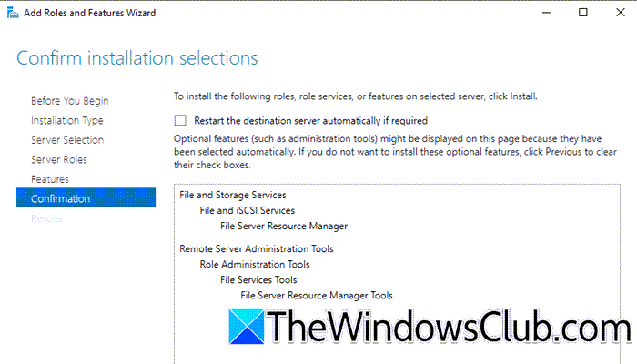This screenshot has width=637, height=364.
Task: Navigate to the Server Roles page
Action: pyautogui.click(x=59, y=159)
